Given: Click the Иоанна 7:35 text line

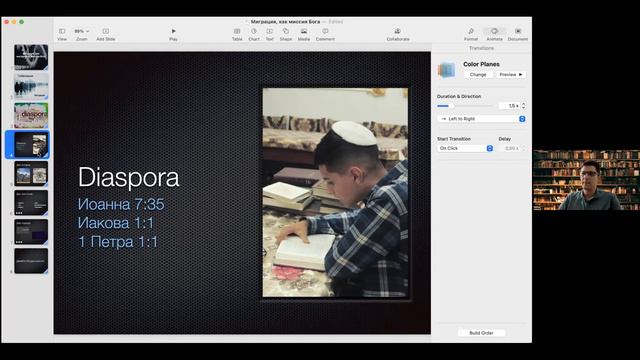Looking at the screenshot, I should click(121, 204).
